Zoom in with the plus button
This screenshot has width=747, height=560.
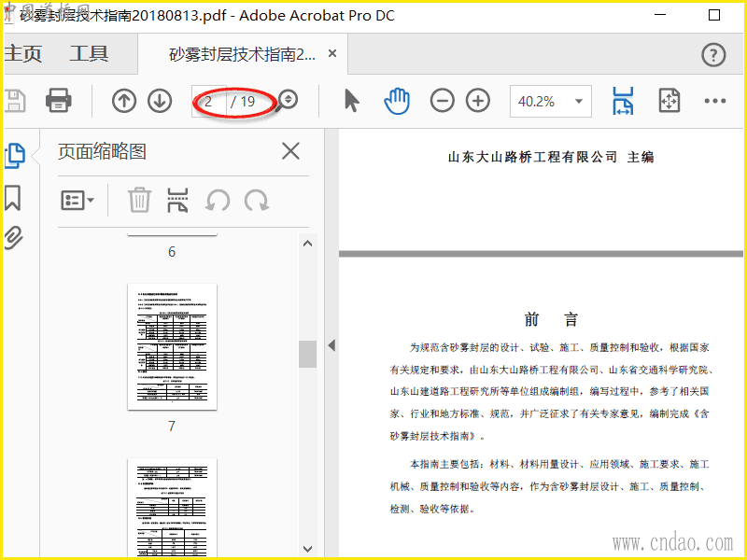coord(478,101)
